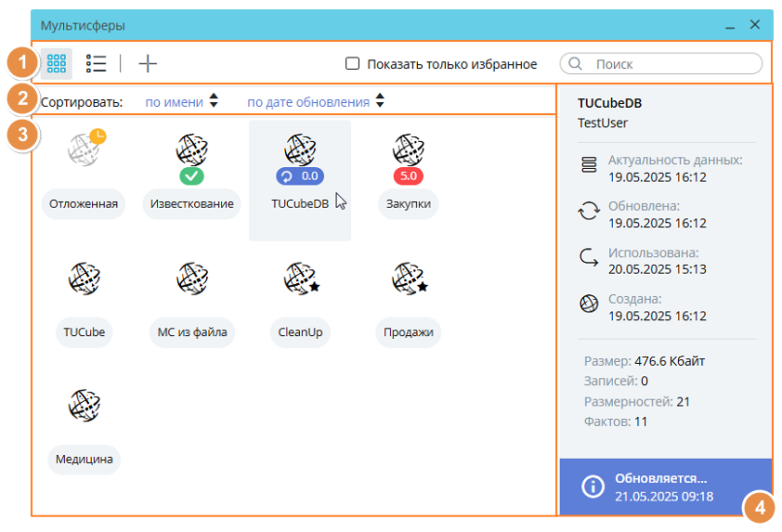Open "МС из файла" multisphere
This screenshot has width=782, height=532.
(x=191, y=277)
